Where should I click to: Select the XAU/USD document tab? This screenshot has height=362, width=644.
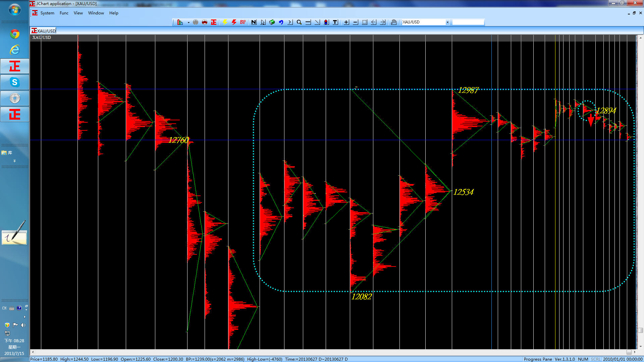(x=44, y=31)
